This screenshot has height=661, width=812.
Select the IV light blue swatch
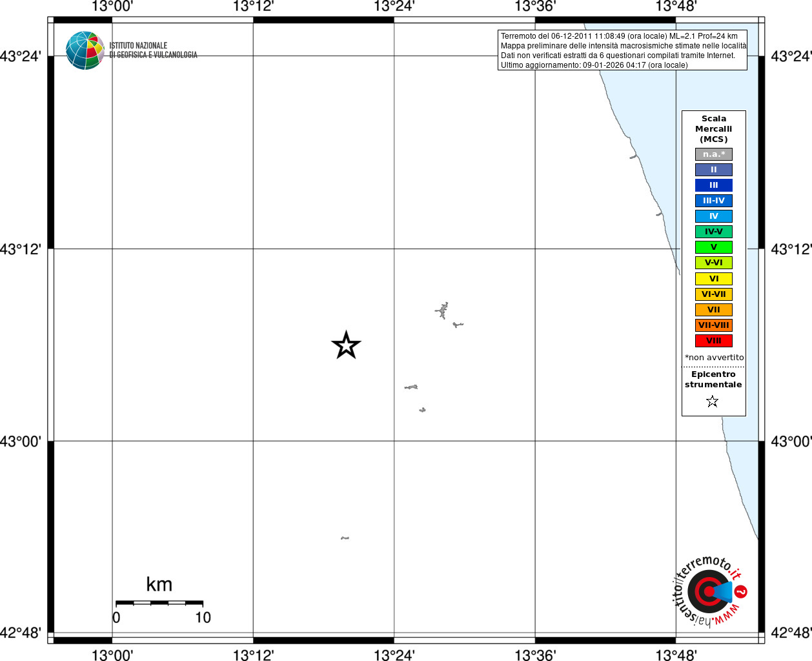tap(714, 216)
